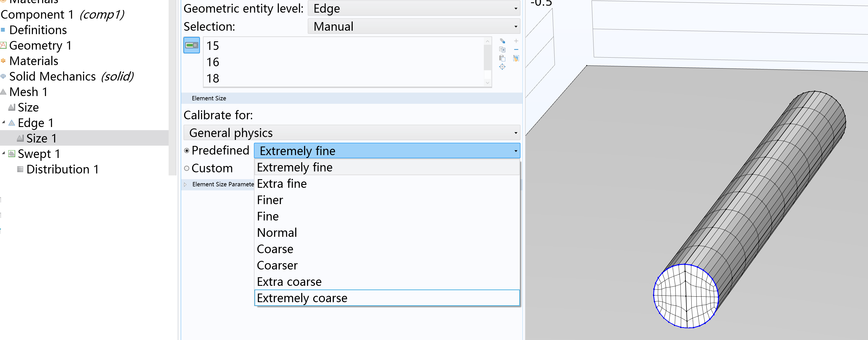This screenshot has width=868, height=340.
Task: Click the Create Selection cubes icon
Action: pos(502,41)
